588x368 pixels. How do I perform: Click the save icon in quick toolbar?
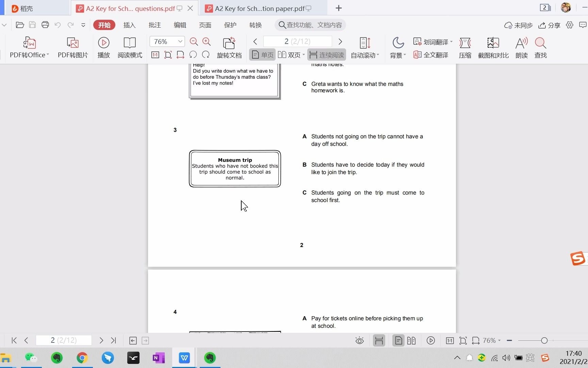(x=32, y=25)
